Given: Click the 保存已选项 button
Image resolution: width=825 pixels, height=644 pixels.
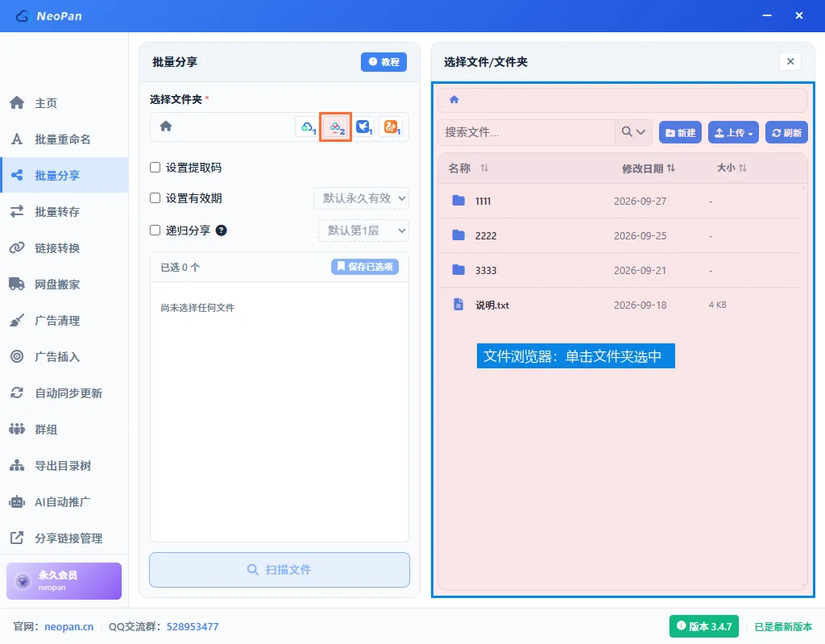Looking at the screenshot, I should (365, 267).
